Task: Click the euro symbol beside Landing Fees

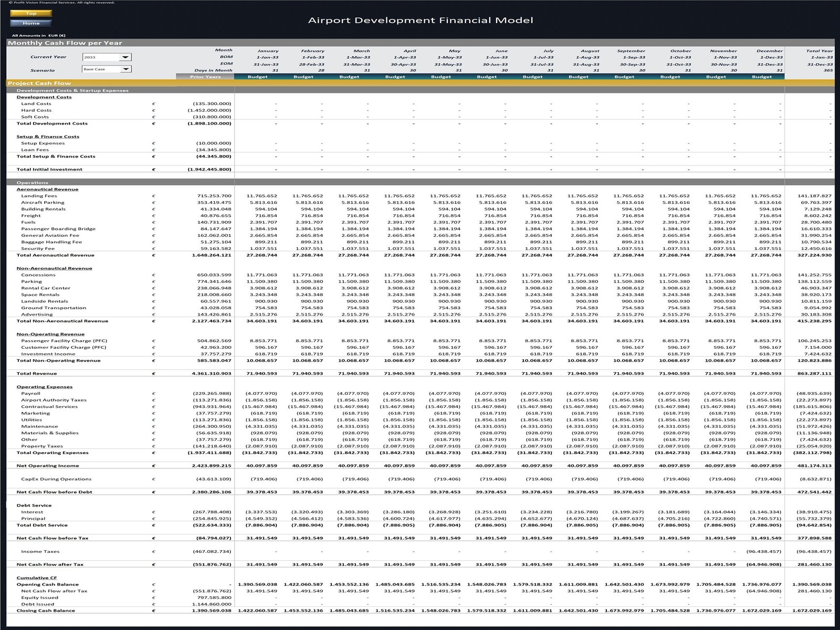Action: tap(153, 196)
